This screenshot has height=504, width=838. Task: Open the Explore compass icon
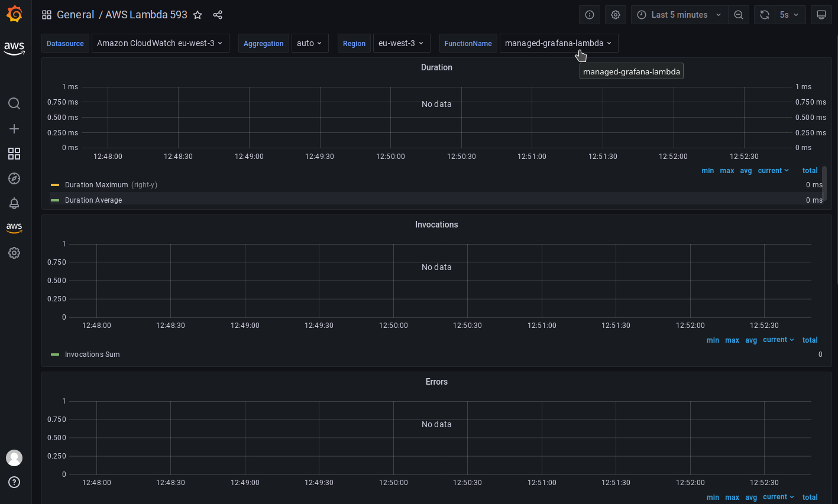pyautogui.click(x=14, y=178)
